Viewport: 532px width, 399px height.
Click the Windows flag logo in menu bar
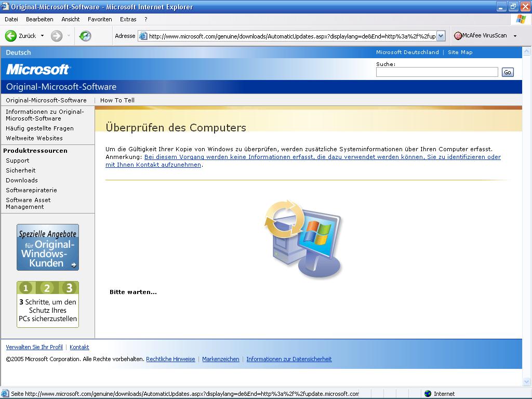pos(521,19)
